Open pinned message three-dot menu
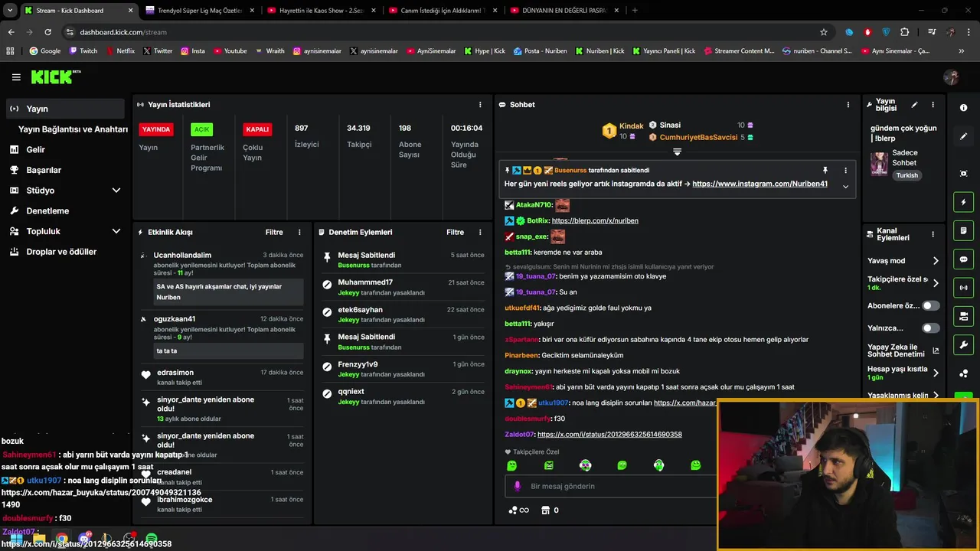This screenshot has height=551, width=980. pos(845,170)
